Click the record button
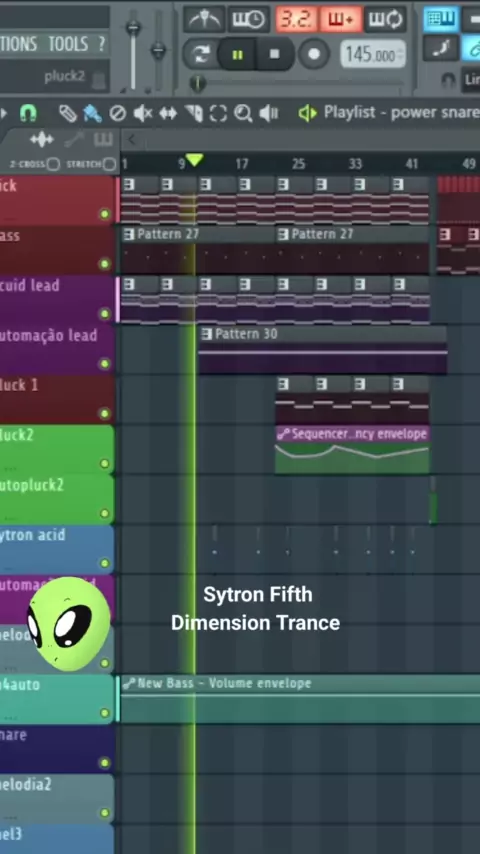This screenshot has height=854, width=480. (x=314, y=54)
